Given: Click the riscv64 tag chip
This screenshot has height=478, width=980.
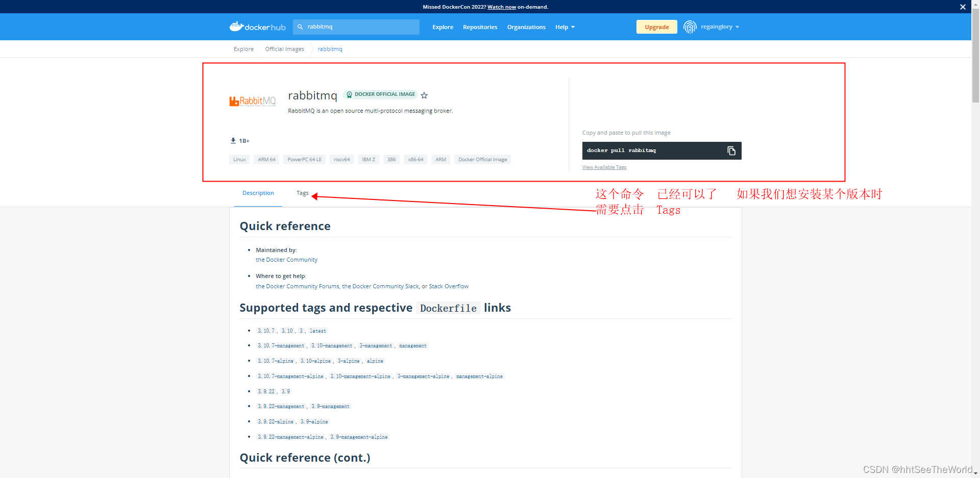Looking at the screenshot, I should pyautogui.click(x=342, y=160).
